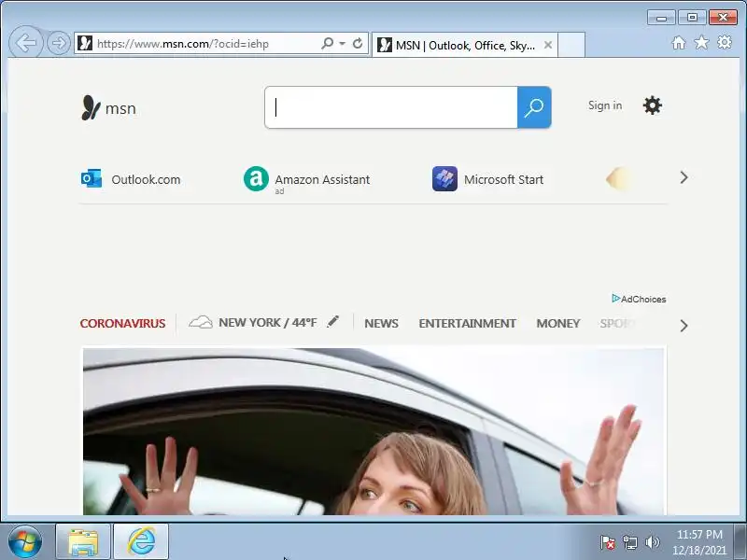Click the browser Forward arrow button

coord(59,43)
